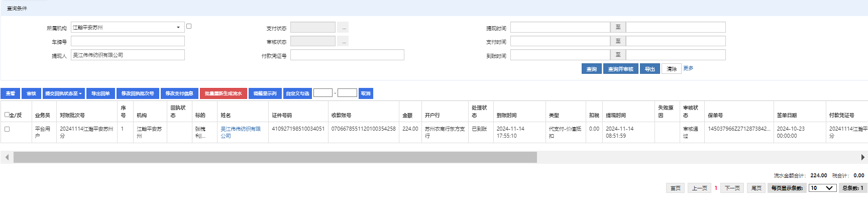
Task: Toggle the 全/反 select-all checkbox
Action: click(x=7, y=115)
